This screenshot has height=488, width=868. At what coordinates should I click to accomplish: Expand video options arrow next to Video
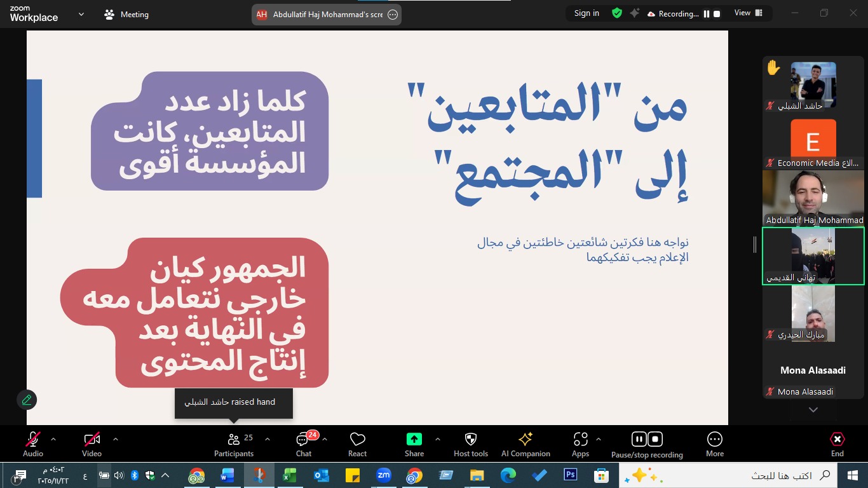click(x=116, y=439)
